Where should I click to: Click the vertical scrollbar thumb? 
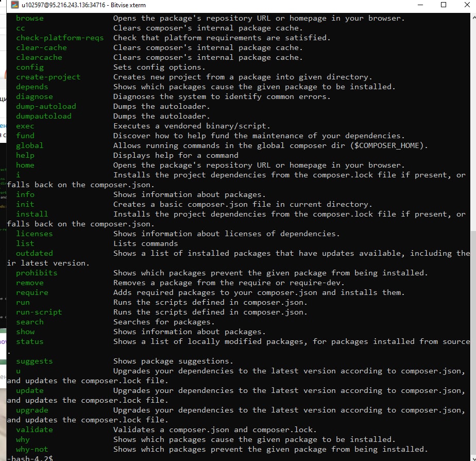click(473, 342)
